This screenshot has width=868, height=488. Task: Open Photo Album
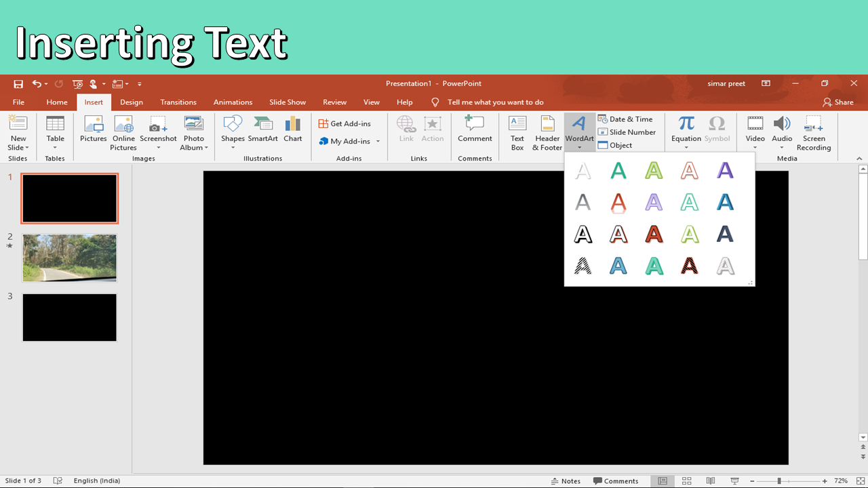click(x=194, y=133)
